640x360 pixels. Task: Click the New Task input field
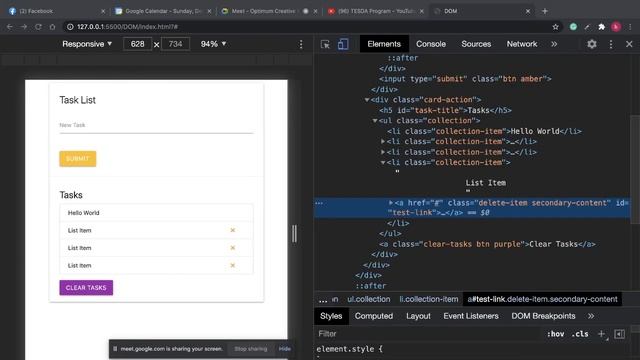click(x=156, y=125)
